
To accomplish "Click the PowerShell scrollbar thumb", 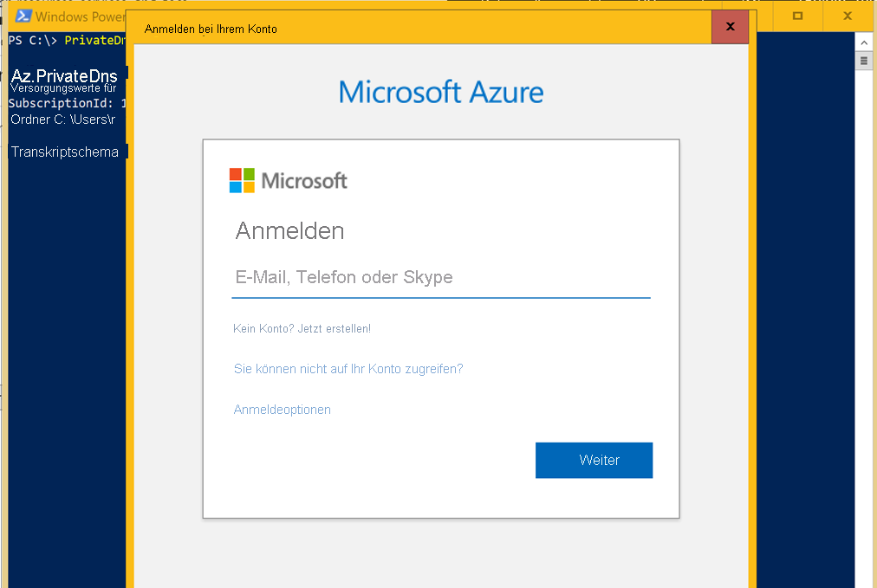I will [x=864, y=61].
